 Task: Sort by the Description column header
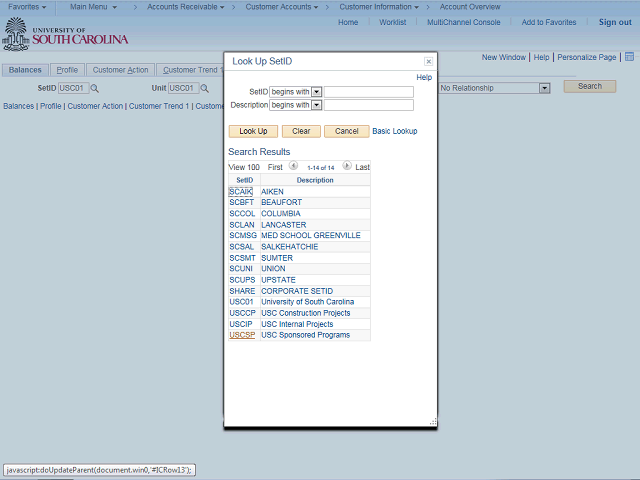click(x=315, y=180)
